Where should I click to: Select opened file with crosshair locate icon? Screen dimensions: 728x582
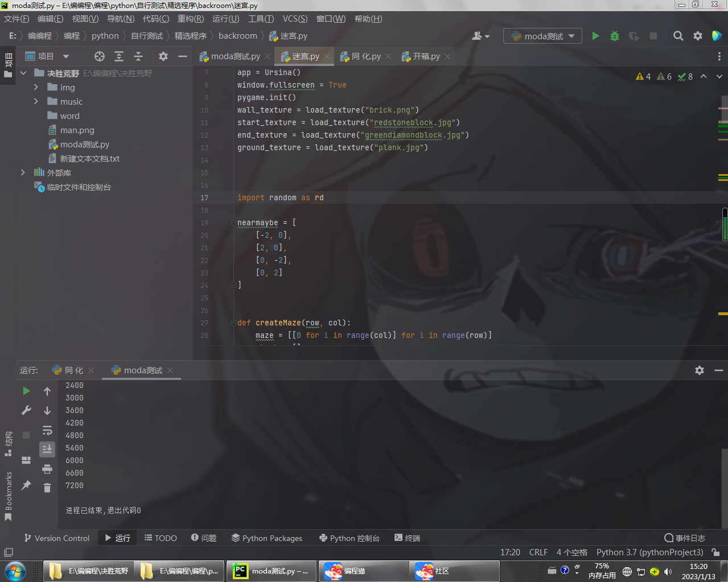(x=100, y=56)
